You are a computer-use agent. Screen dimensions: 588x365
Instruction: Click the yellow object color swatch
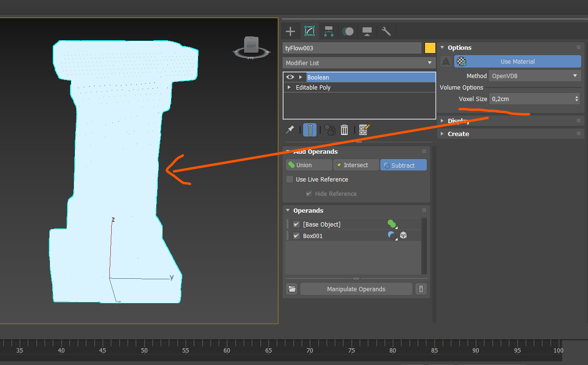tap(430, 48)
